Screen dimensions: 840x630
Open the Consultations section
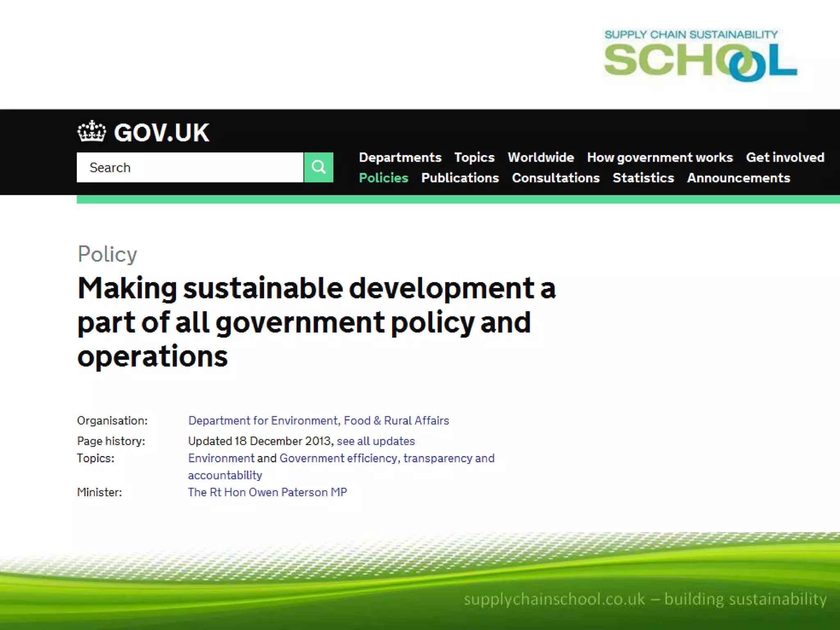[x=555, y=178]
